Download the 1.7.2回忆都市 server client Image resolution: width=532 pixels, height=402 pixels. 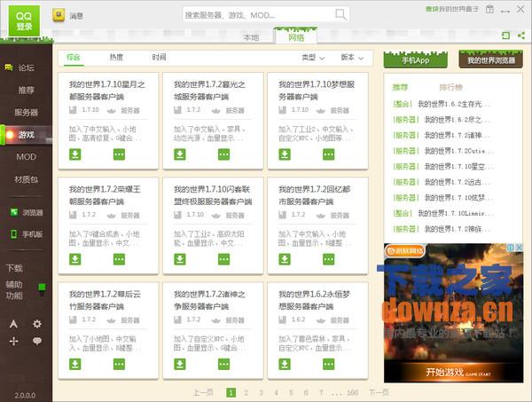point(285,259)
